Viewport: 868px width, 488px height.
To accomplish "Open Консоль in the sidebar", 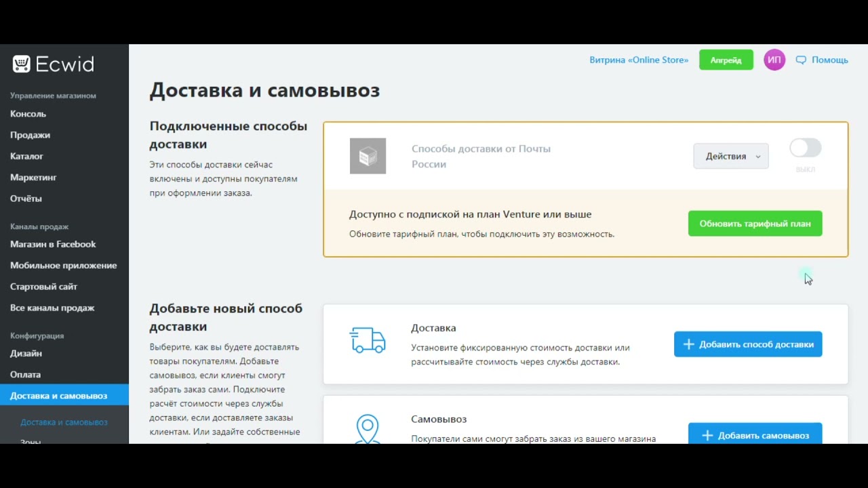I will pyautogui.click(x=28, y=114).
